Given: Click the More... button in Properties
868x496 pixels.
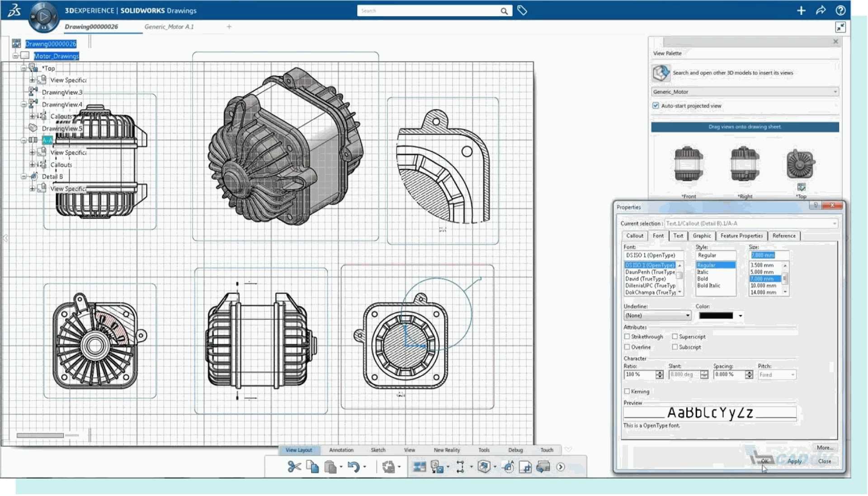Looking at the screenshot, I should [x=826, y=447].
